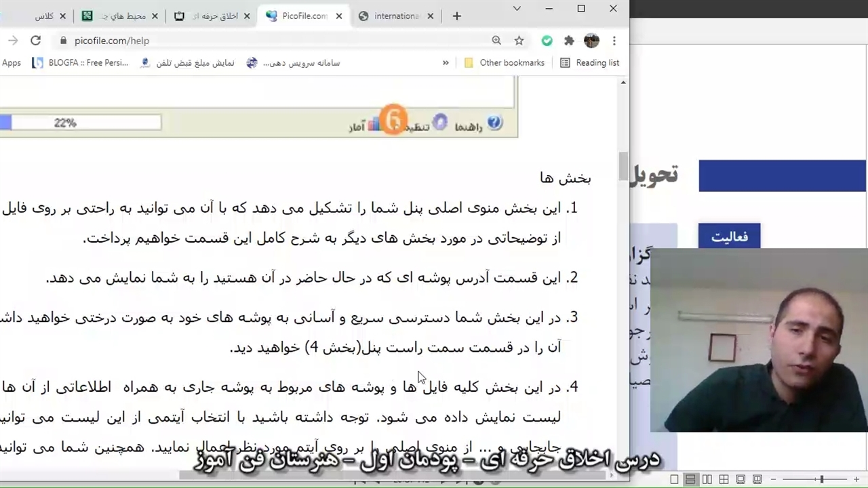Open the Extensions puzzle icon
The height and width of the screenshot is (488, 868).
click(x=569, y=41)
